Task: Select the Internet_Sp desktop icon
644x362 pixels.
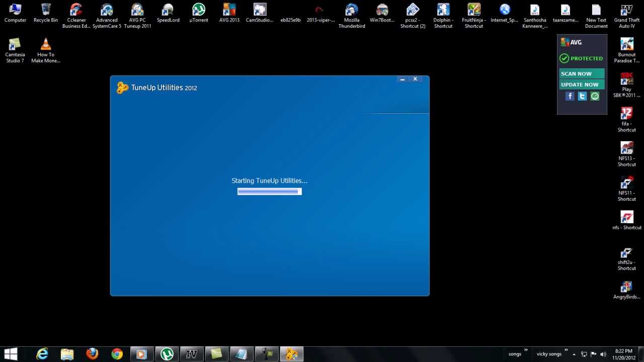Action: coord(505,14)
